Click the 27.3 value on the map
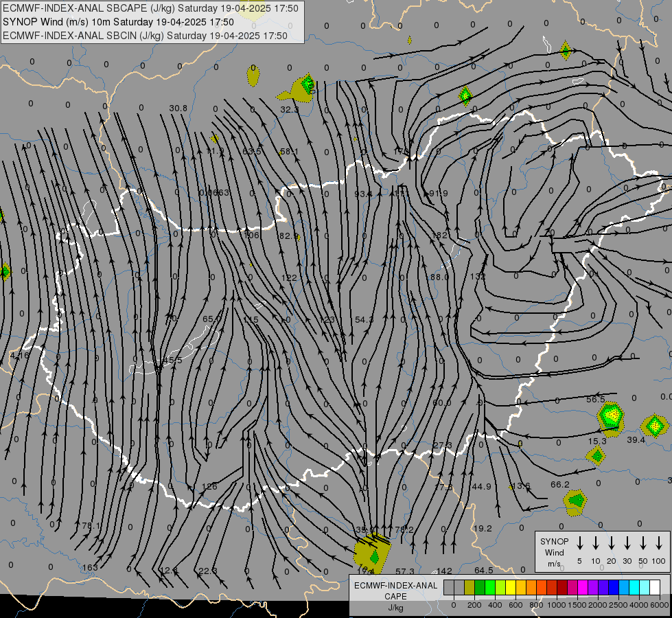The height and width of the screenshot is (618, 672). tap(442, 445)
